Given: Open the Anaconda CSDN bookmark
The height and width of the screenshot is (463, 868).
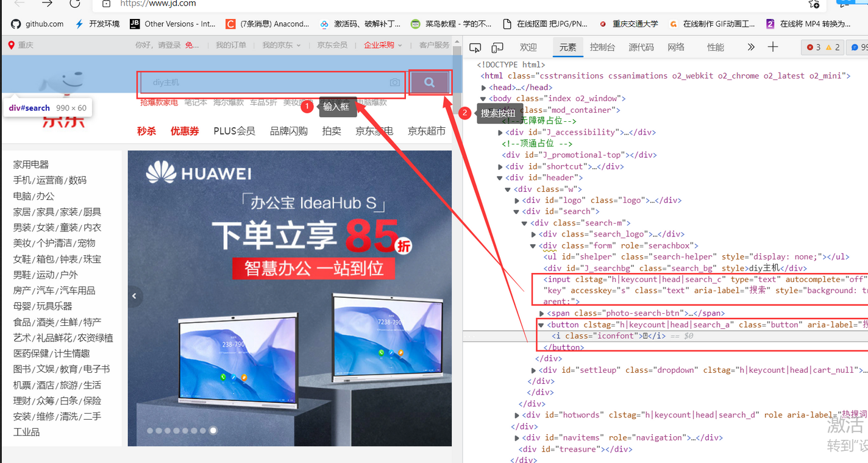Looking at the screenshot, I should click(x=268, y=24).
